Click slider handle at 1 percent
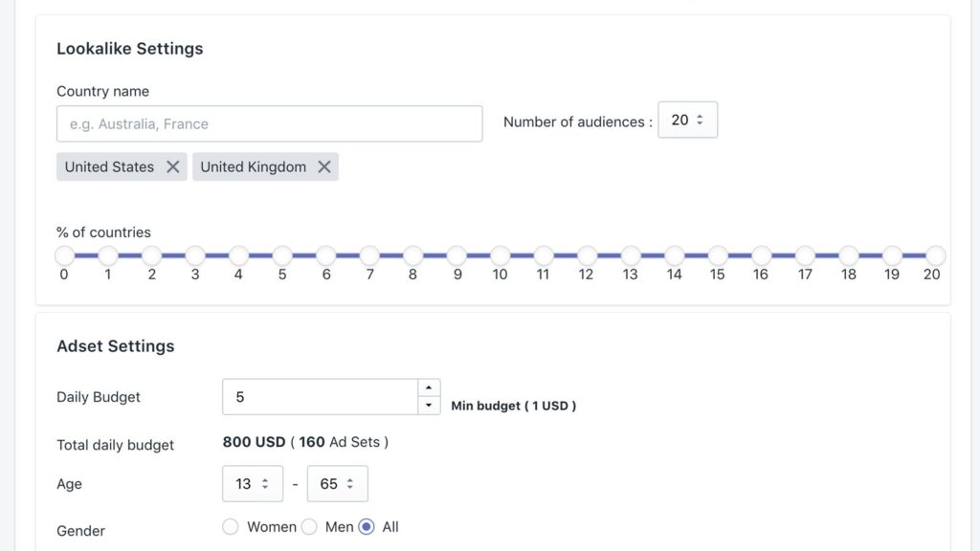980x551 pixels. click(x=108, y=255)
